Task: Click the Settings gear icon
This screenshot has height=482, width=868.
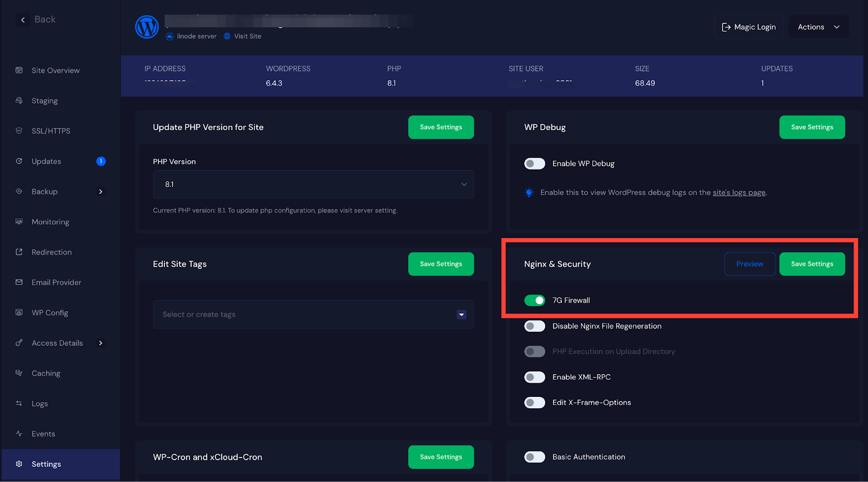Action: [19, 464]
